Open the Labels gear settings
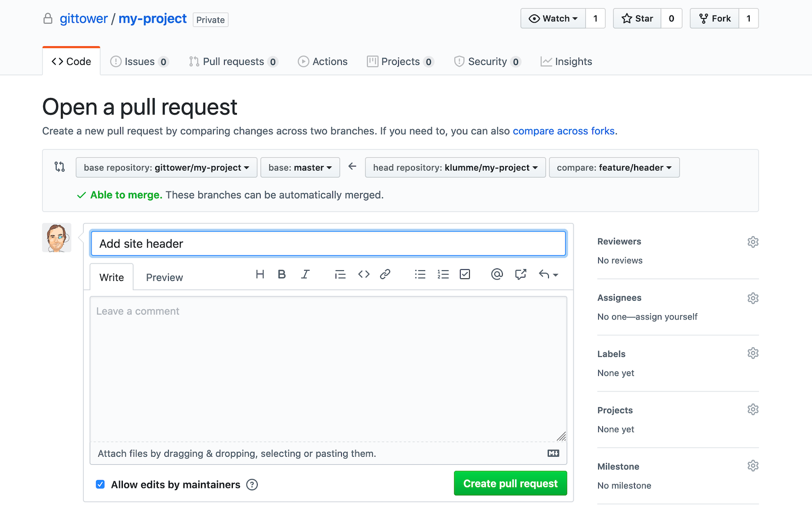Image resolution: width=812 pixels, height=508 pixels. (752, 353)
